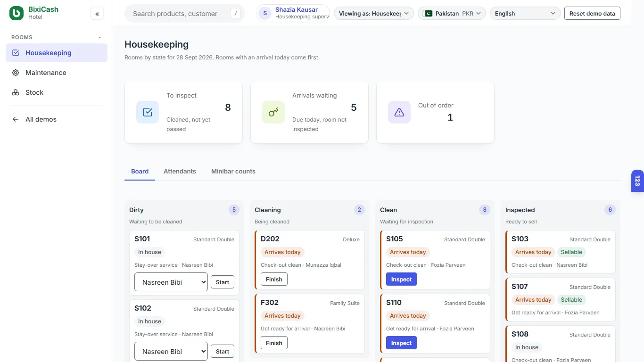Click the Cleaning column count badge 2
Viewport: 644px width, 362px height.
point(359,210)
